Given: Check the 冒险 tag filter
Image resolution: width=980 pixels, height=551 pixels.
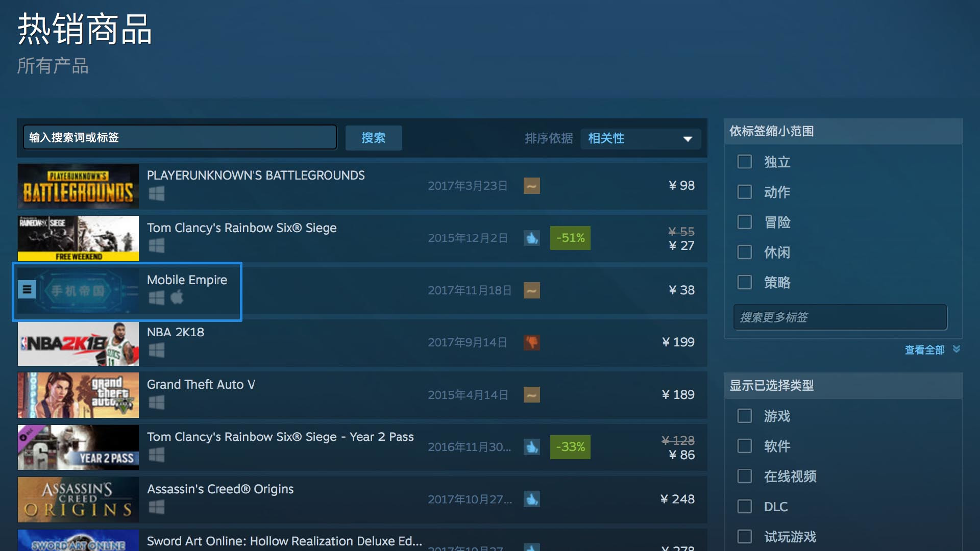Looking at the screenshot, I should (745, 222).
